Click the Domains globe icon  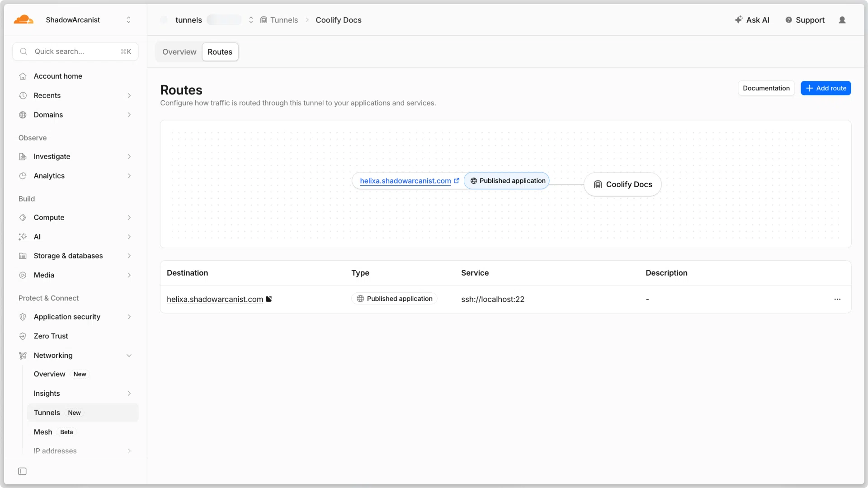click(23, 115)
